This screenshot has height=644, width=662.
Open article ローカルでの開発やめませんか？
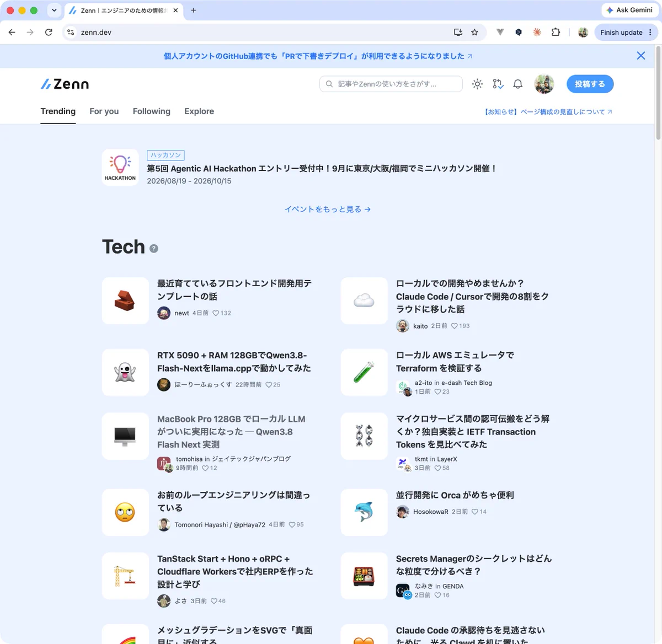pos(473,296)
